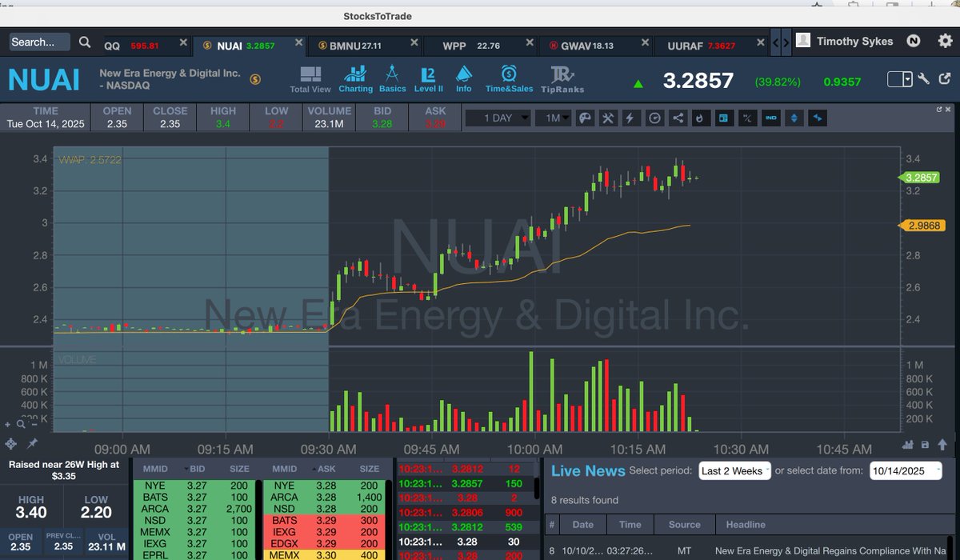Image resolution: width=960 pixels, height=560 pixels.
Task: Open TipRanks analysis
Action: [x=562, y=80]
